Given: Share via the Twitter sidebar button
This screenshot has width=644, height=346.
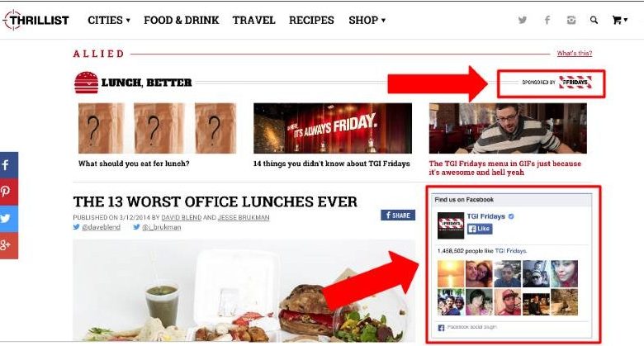Looking at the screenshot, I should [8, 218].
